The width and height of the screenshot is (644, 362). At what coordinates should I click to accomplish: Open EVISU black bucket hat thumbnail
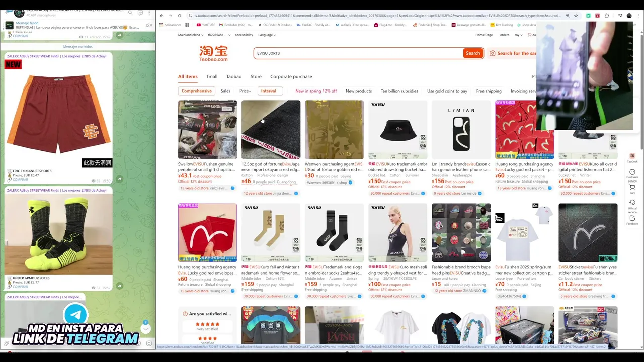click(x=397, y=130)
